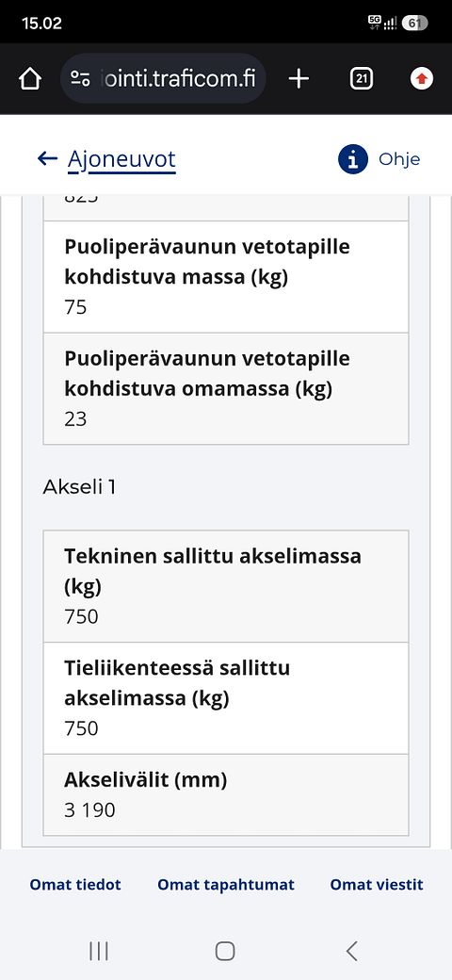This screenshot has height=980, width=452.
Task: Open Omat viestit messages
Action: pyautogui.click(x=377, y=885)
